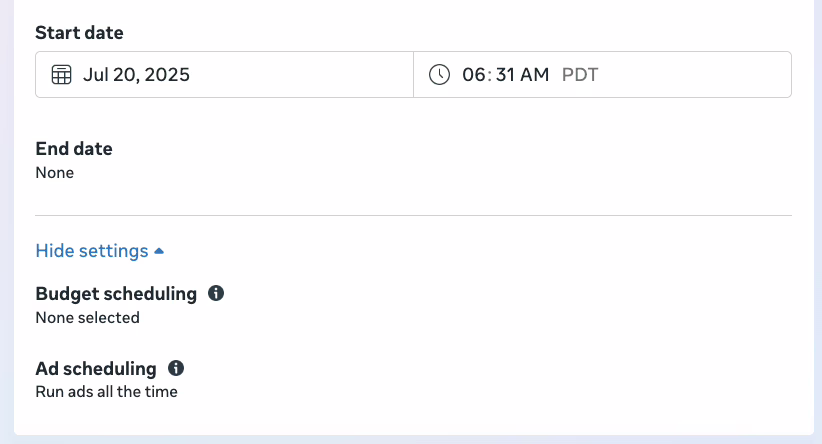Click the "Hide settings" link text
The image size is (822, 444).
click(x=92, y=251)
